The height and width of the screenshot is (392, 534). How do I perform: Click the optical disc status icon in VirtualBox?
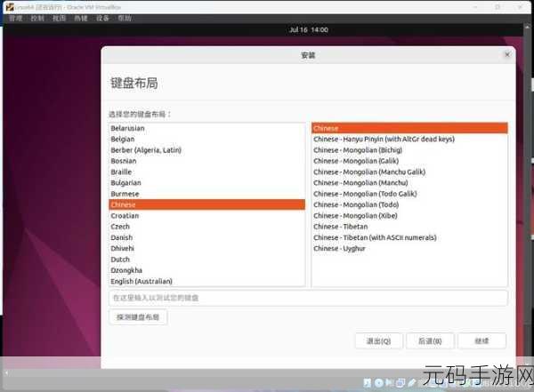379,383
